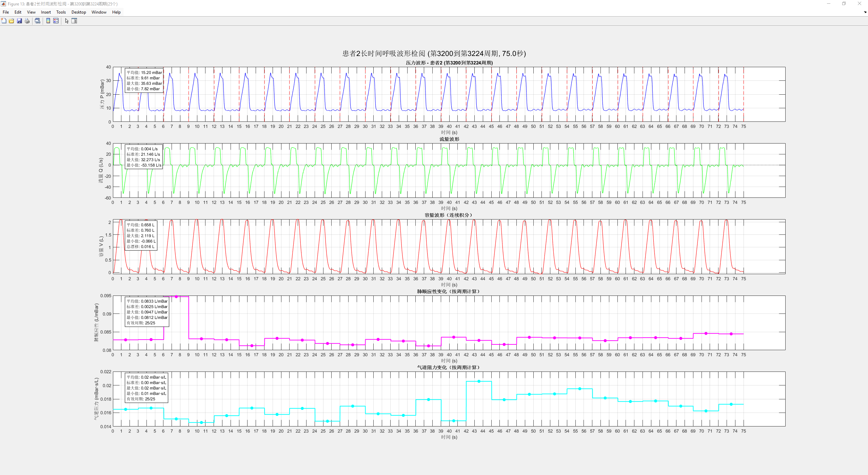Select the main figure title 患者2长时间呼吸波形检阅
The height and width of the screenshot is (475, 868).
coord(434,54)
